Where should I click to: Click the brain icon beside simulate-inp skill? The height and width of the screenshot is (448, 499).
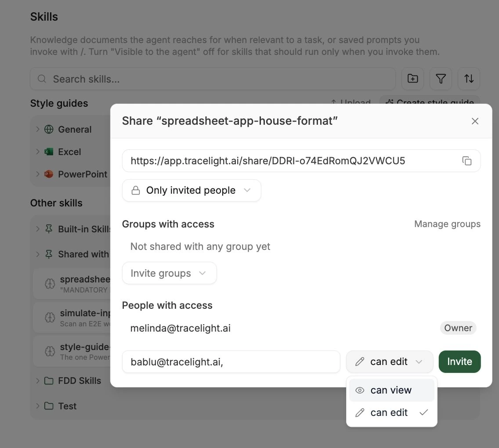[50, 317]
